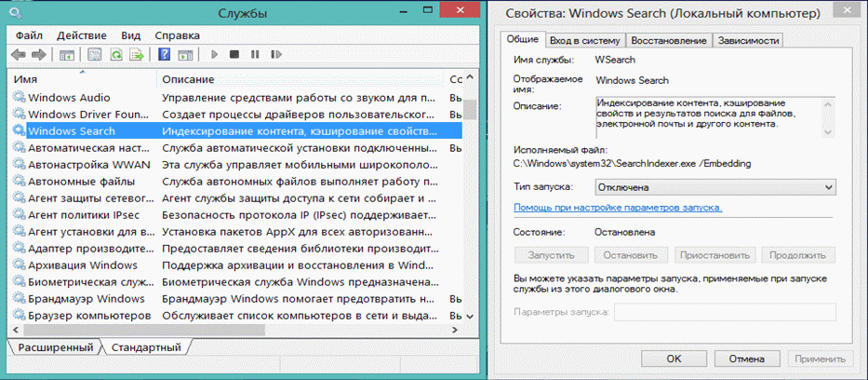Click the Параметры запуска input field
Viewport: 868px width, 380px height.
click(725, 312)
